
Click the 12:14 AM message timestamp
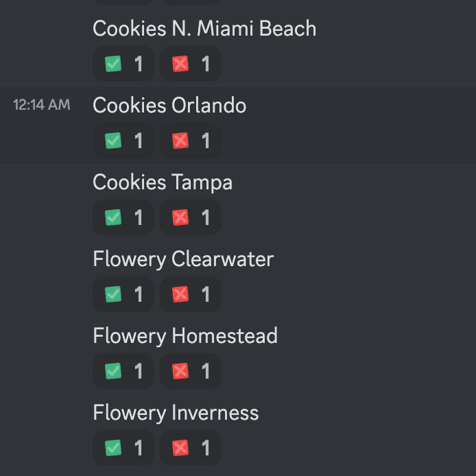click(41, 105)
